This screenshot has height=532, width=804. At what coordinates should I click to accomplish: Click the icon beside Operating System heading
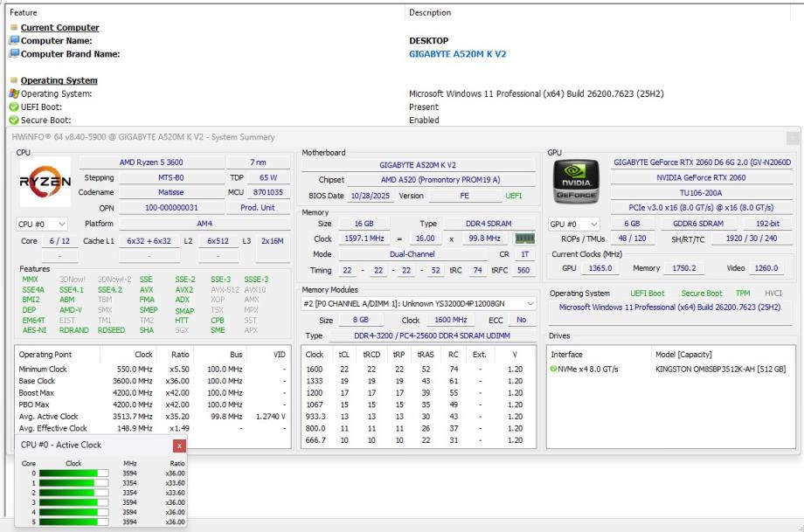tap(14, 80)
